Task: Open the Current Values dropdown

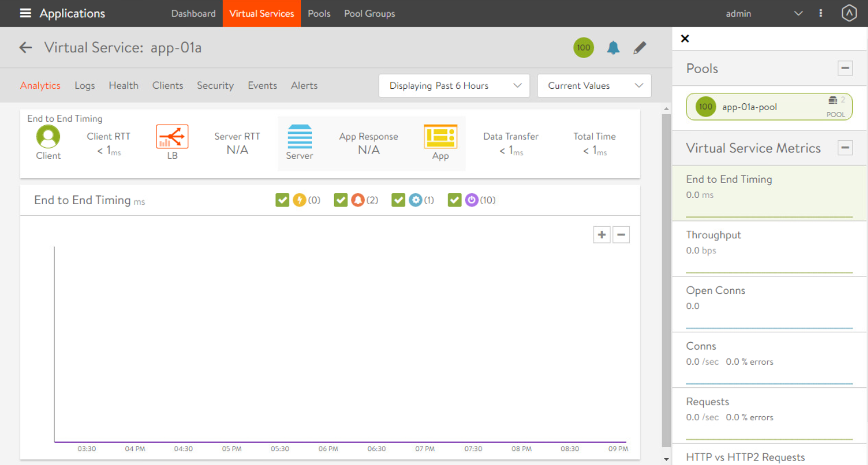Action: pos(594,86)
